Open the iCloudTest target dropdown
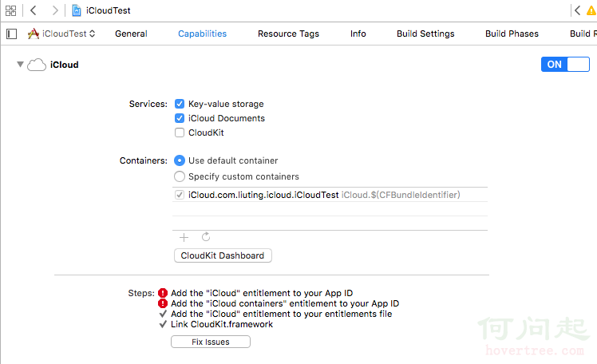The height and width of the screenshot is (364, 597). (62, 34)
